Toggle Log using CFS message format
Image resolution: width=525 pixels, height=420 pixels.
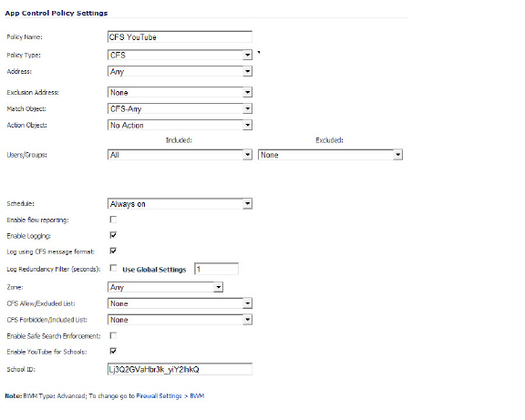(x=113, y=251)
